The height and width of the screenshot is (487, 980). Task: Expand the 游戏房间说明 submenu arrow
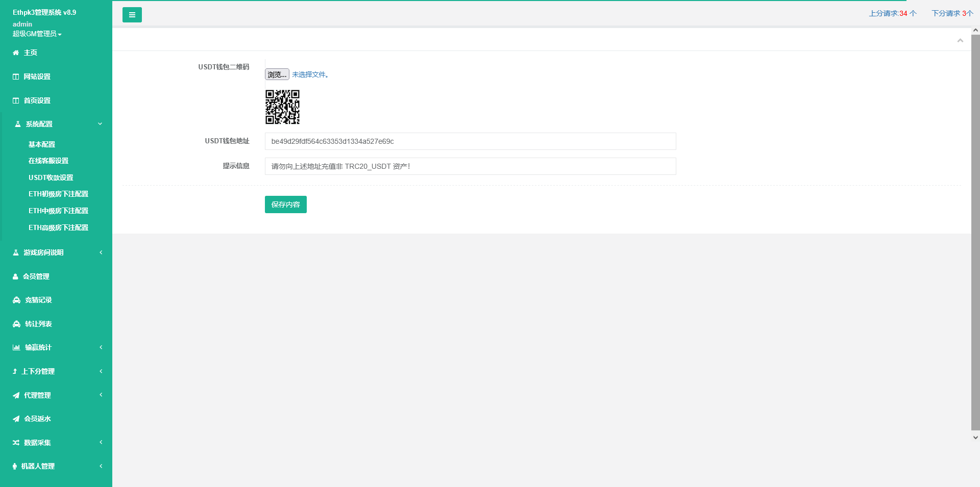pos(101,252)
